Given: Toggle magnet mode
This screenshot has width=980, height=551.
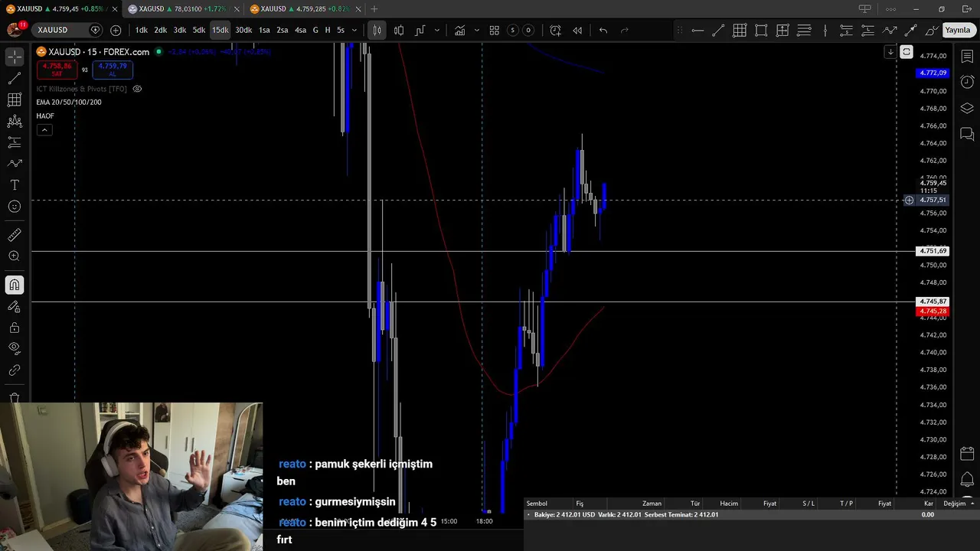Looking at the screenshot, I should click(x=15, y=285).
